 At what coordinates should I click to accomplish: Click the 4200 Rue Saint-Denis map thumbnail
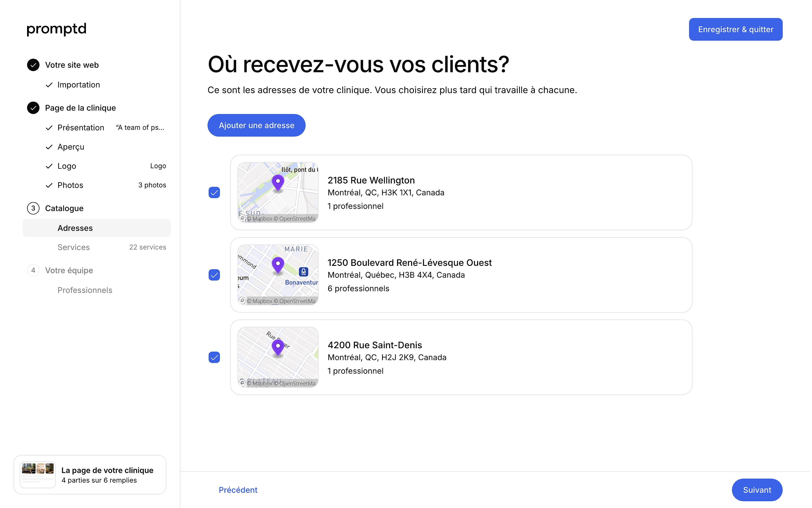coord(278,357)
